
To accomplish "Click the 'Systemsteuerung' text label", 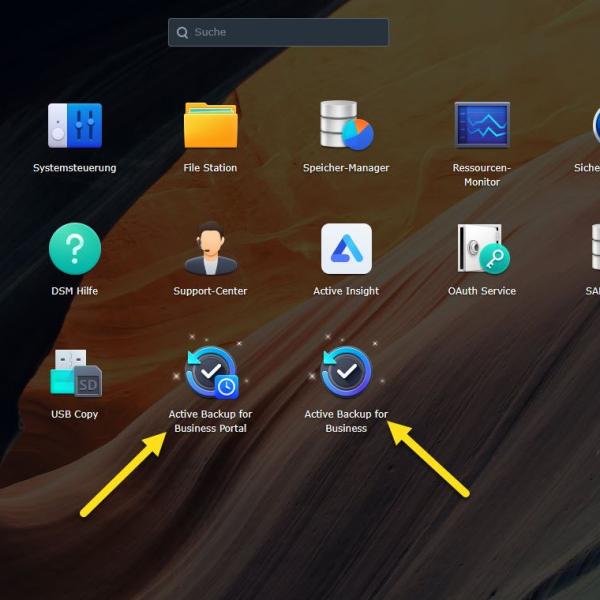I will point(75,168).
